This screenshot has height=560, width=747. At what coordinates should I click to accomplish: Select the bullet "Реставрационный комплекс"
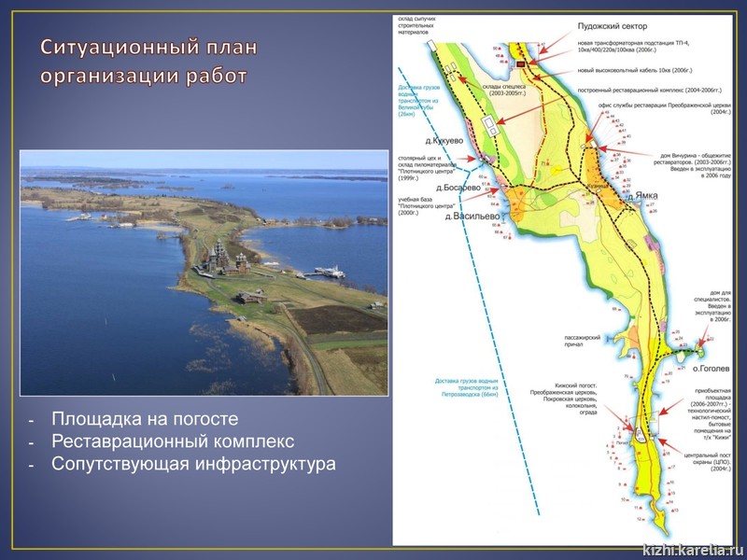173,441
